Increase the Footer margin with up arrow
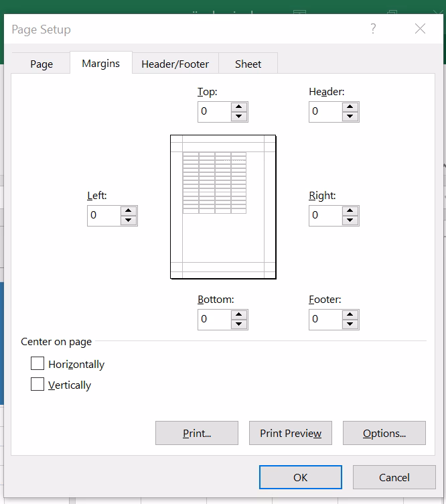The height and width of the screenshot is (504, 446). [x=350, y=315]
